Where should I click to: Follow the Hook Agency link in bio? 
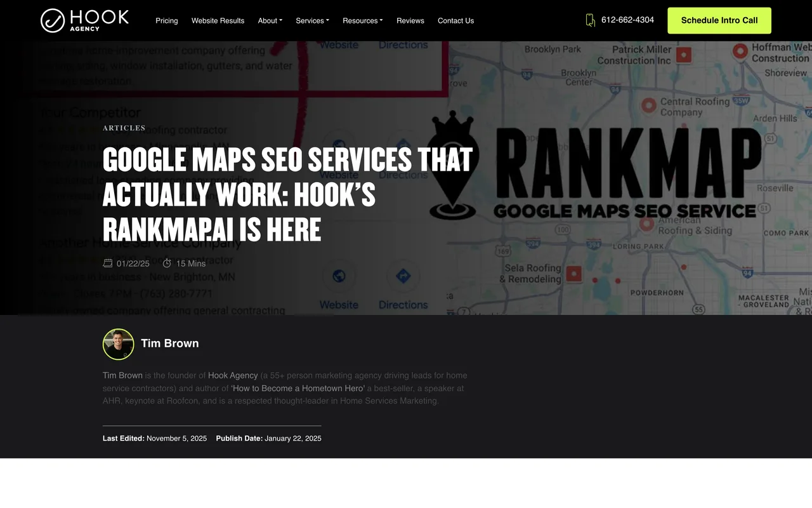pyautogui.click(x=233, y=375)
